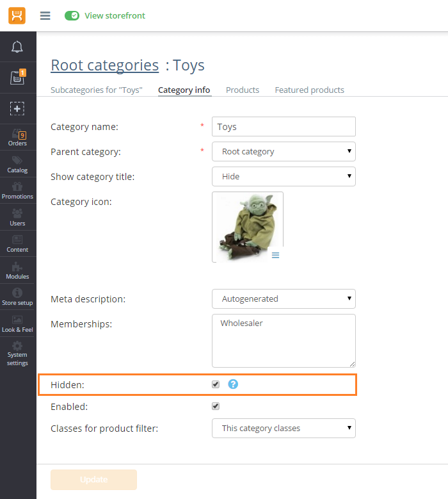Click the quick add plus icon
Viewport: 448px width, 499px height.
pos(17,108)
